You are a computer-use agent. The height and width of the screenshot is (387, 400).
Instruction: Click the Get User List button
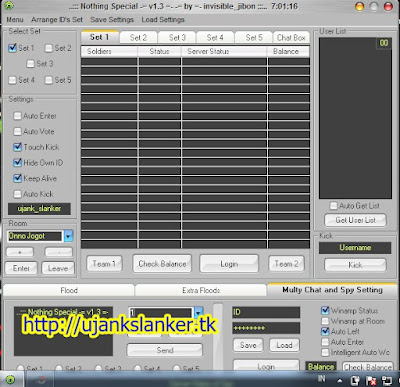point(356,220)
